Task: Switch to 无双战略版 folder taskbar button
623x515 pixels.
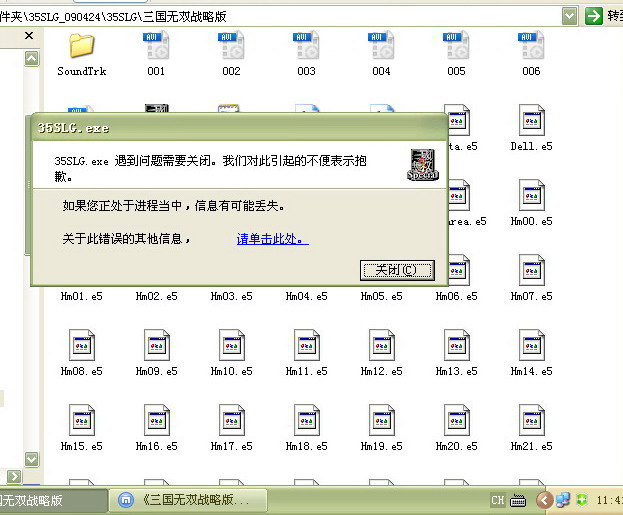Action: 53,500
